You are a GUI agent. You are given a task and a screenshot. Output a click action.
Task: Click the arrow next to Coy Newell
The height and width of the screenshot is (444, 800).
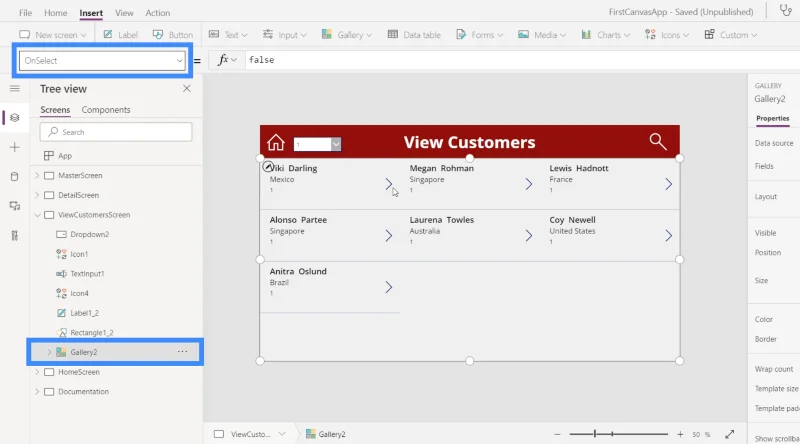668,235
